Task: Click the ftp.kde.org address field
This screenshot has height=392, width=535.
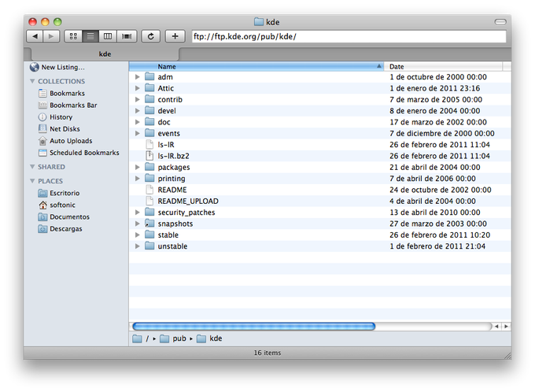Action: click(349, 36)
